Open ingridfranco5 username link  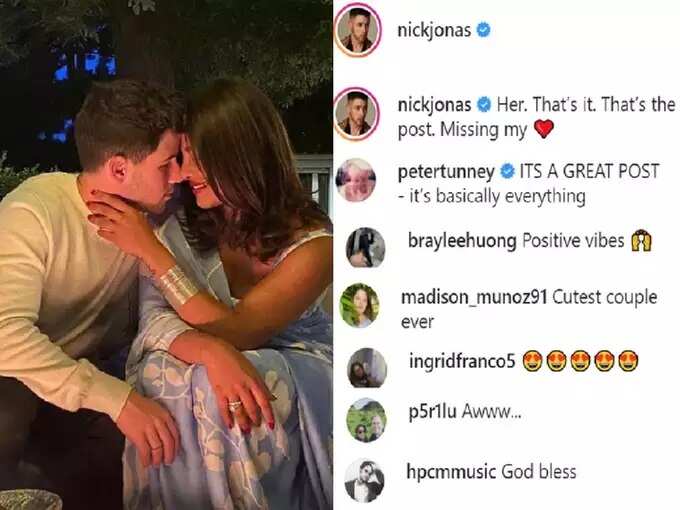[x=462, y=361]
